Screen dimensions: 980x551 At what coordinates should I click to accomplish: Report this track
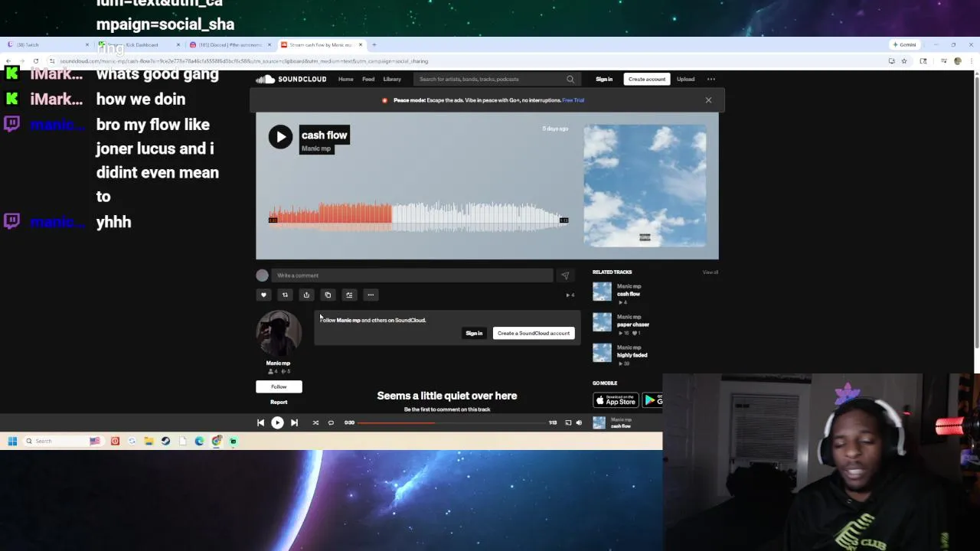point(279,402)
